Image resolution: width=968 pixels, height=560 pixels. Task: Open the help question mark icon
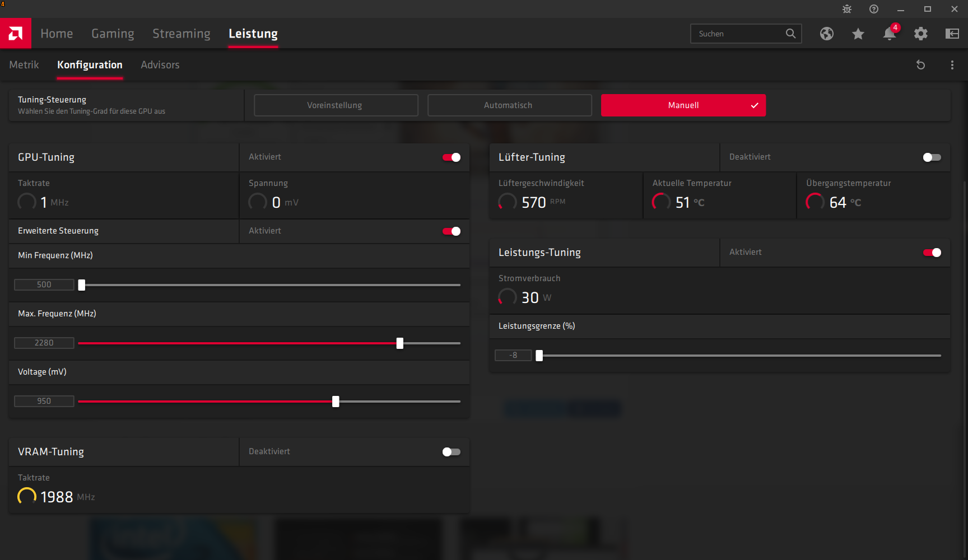(x=874, y=9)
